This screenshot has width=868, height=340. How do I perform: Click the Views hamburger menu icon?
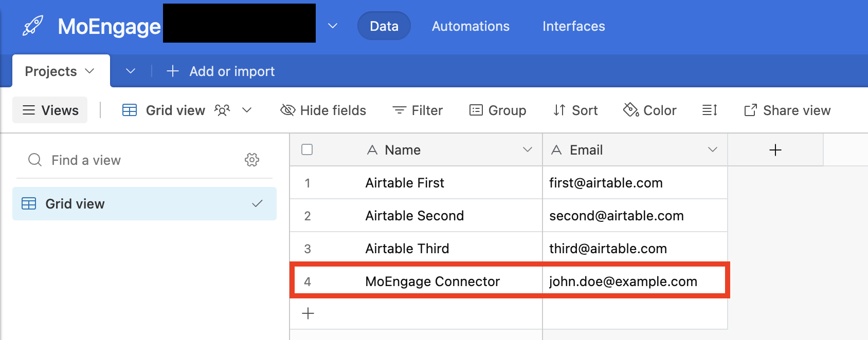coord(29,110)
